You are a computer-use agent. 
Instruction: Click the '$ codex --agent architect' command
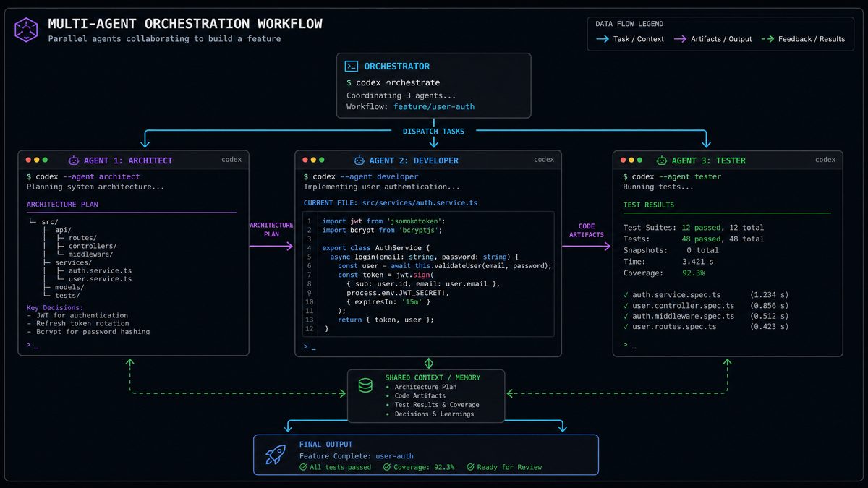click(x=83, y=176)
